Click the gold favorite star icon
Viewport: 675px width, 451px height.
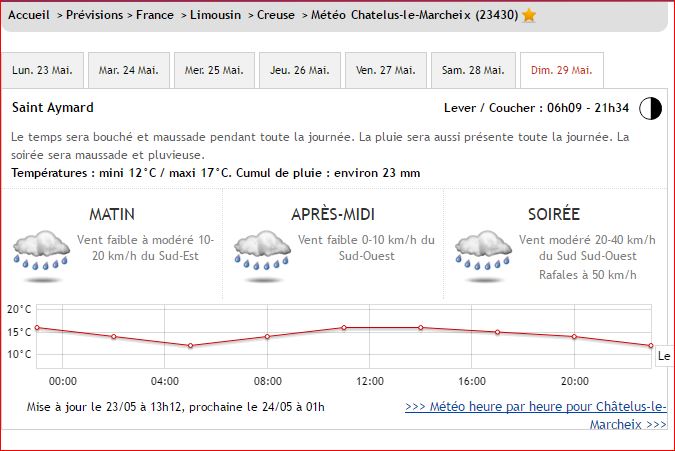[x=529, y=16]
